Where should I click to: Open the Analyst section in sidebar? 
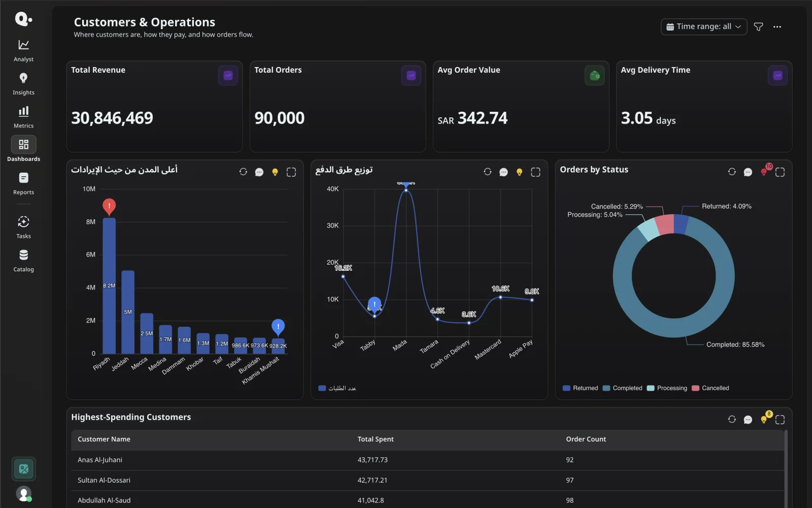coord(23,51)
